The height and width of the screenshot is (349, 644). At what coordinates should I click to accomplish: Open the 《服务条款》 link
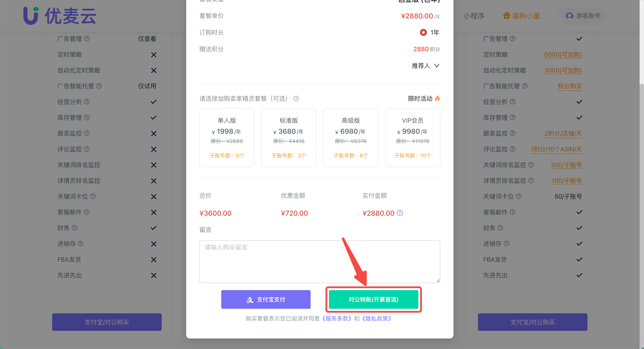click(x=337, y=319)
